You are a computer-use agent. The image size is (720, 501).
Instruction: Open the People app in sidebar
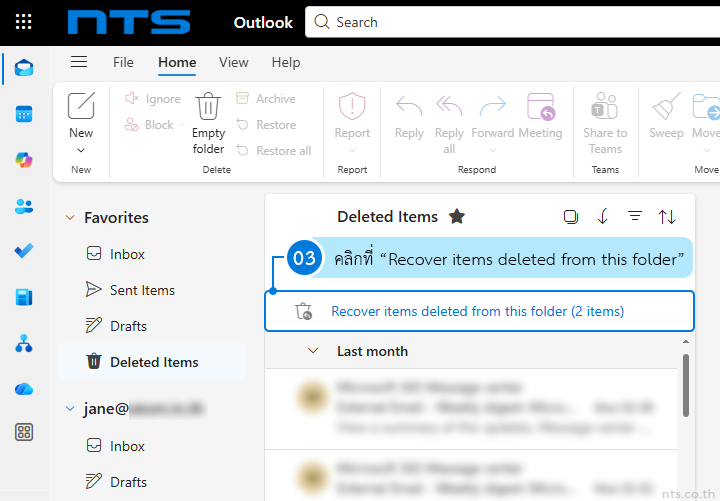click(x=24, y=206)
